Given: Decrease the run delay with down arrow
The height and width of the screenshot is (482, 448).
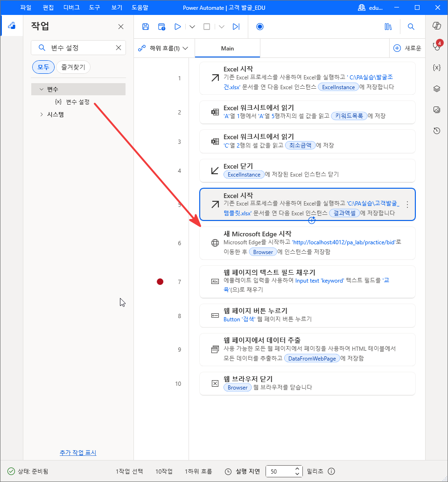Looking at the screenshot, I should [297, 474].
